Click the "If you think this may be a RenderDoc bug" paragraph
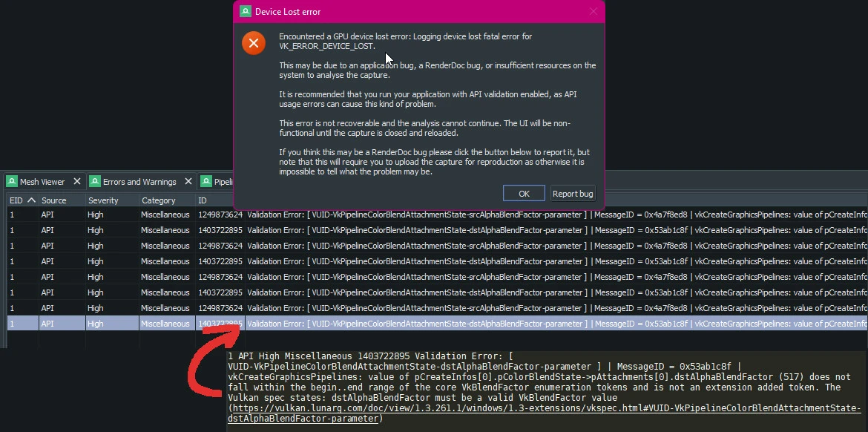868x432 pixels. point(434,162)
